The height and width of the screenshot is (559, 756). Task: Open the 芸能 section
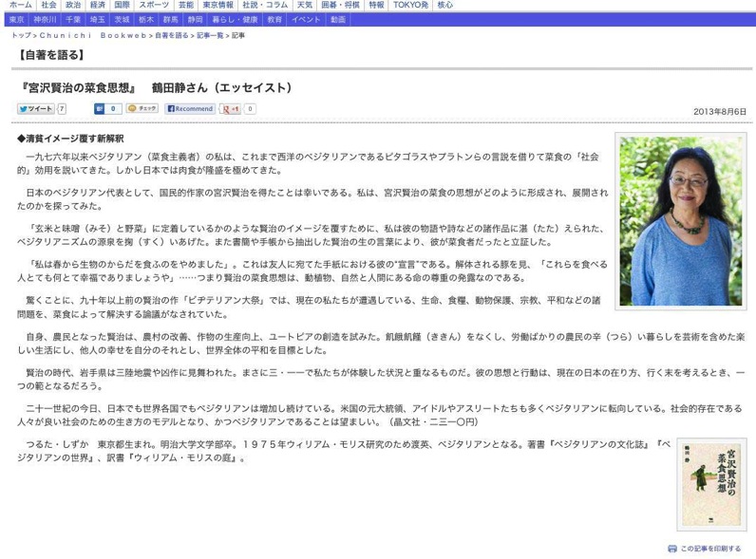pyautogui.click(x=186, y=5)
